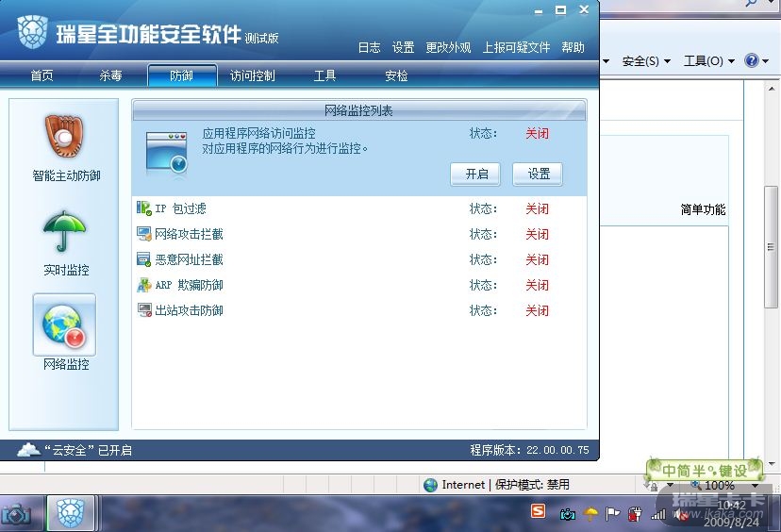This screenshot has height=532, width=781.
Task: Click the zoom magnifier icon in browser
Action: coord(696,484)
